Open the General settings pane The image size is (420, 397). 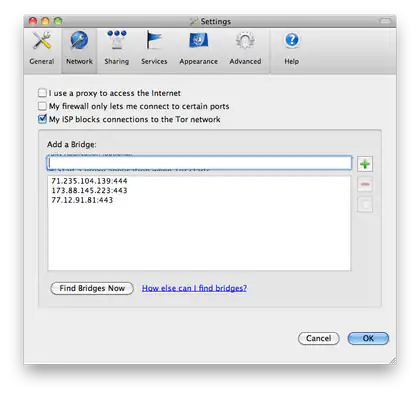point(42,49)
